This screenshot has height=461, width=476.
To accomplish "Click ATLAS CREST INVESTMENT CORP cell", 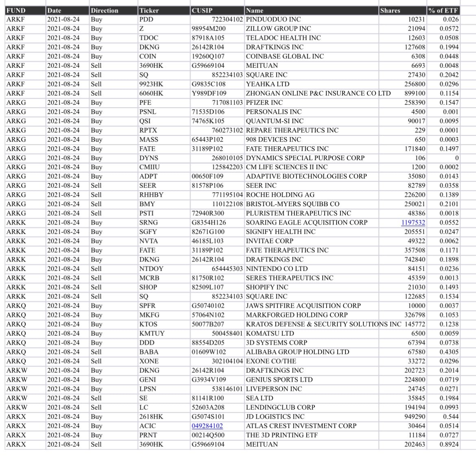I will click(312, 426).
